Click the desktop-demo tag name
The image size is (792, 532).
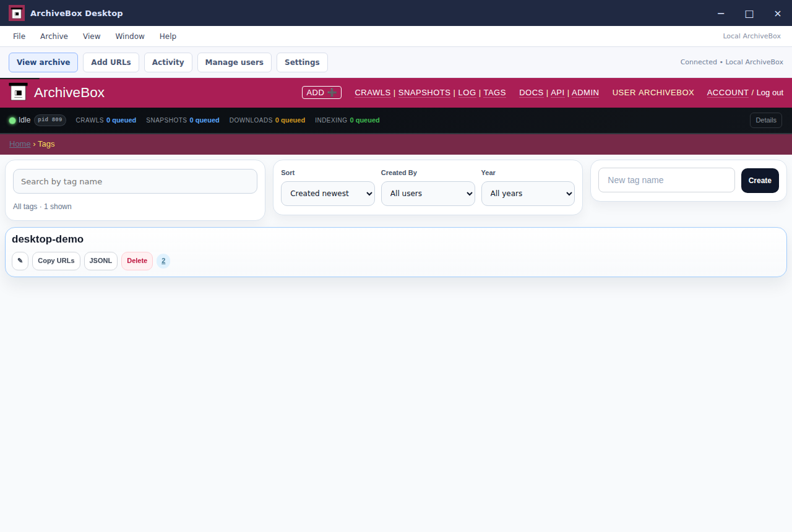[x=48, y=239]
